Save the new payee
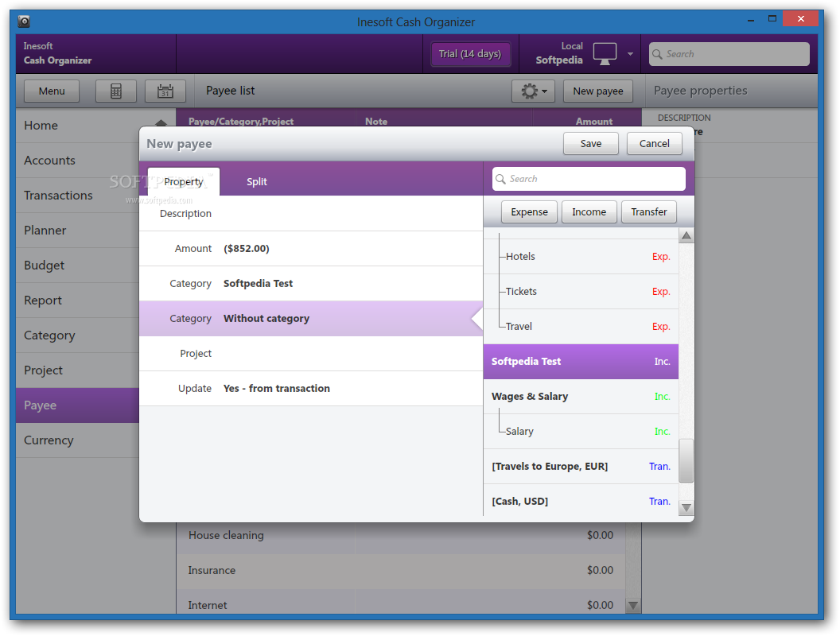The width and height of the screenshot is (840, 636). [591, 143]
